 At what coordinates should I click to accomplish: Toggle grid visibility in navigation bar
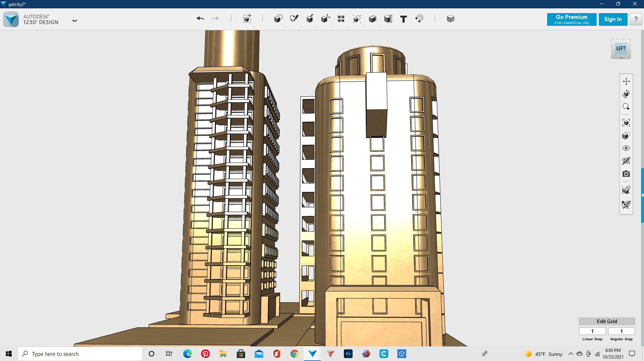[626, 161]
